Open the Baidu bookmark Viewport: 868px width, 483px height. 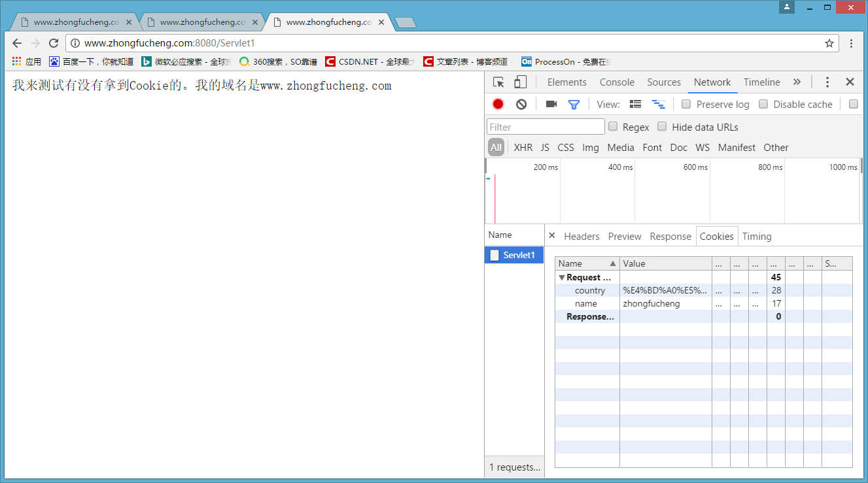(92, 61)
